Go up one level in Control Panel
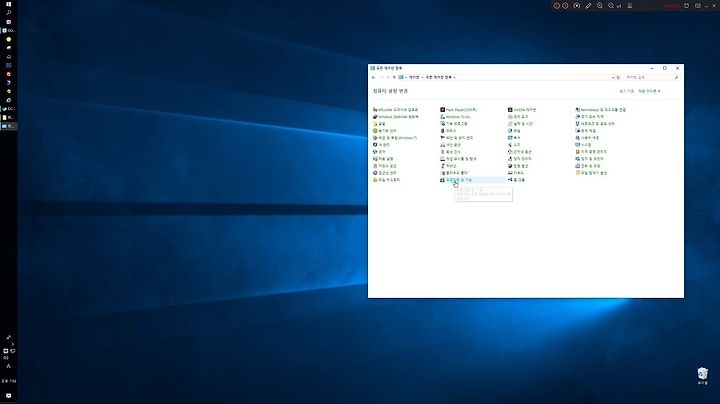Viewport: 720px width, 404px height. [x=394, y=77]
